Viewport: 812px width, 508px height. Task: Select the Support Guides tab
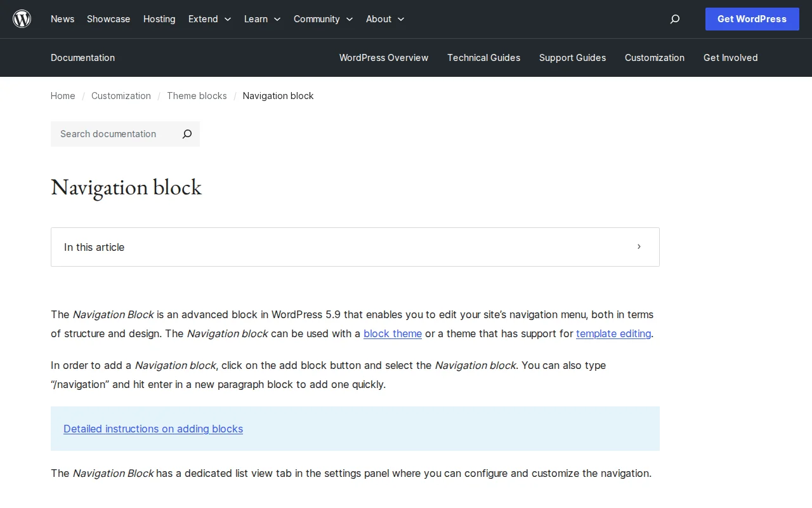[x=572, y=58]
